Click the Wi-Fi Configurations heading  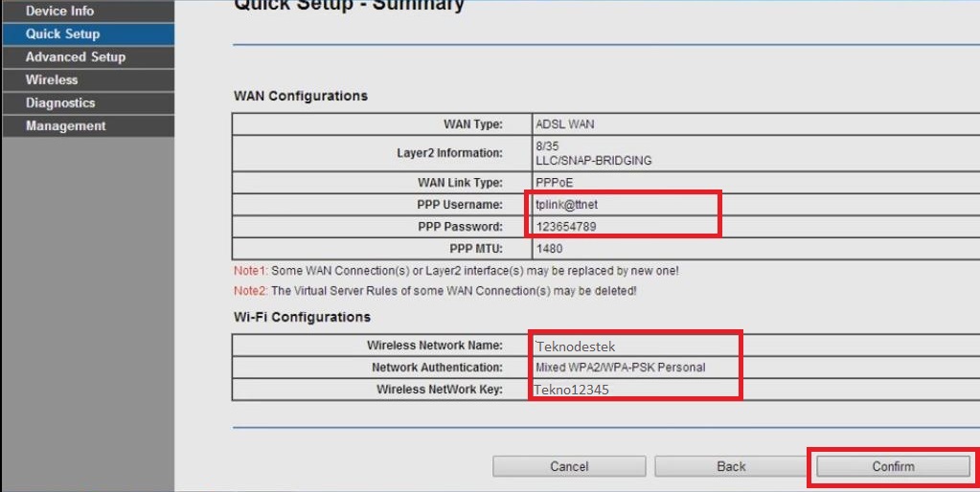[x=302, y=317]
